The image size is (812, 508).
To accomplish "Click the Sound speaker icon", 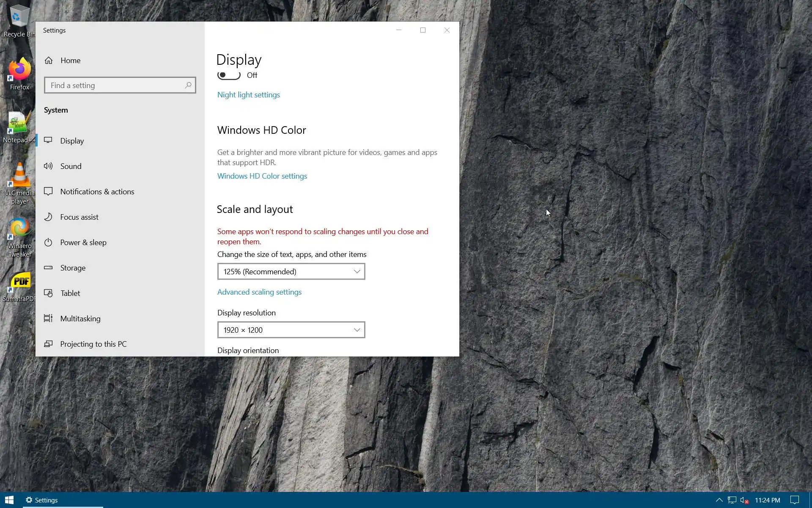I will 48,166.
